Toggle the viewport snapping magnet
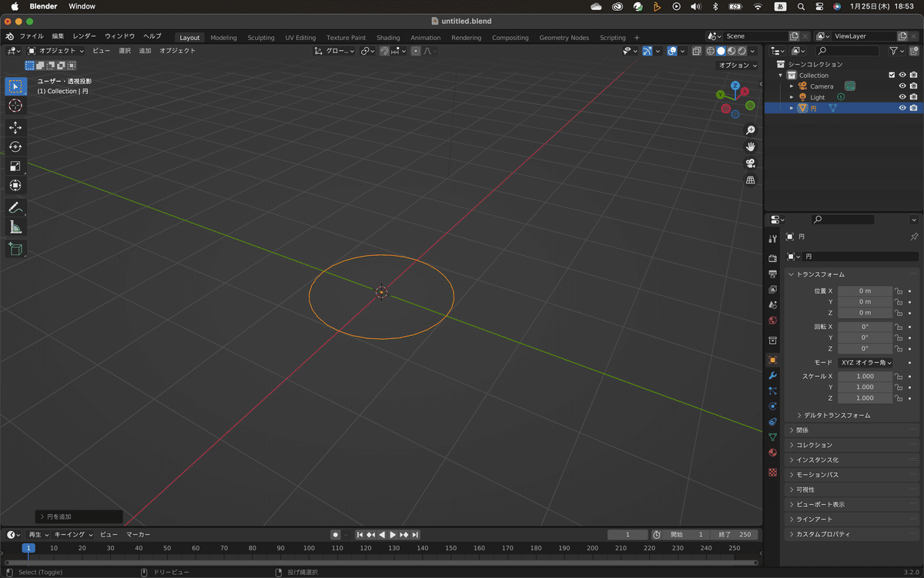924x578 pixels. click(x=383, y=51)
